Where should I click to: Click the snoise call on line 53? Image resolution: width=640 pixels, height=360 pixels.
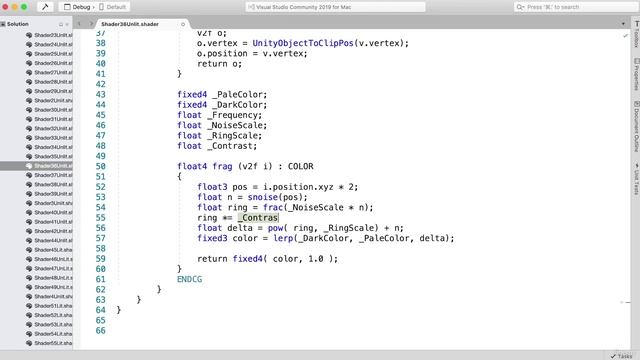[262, 197]
